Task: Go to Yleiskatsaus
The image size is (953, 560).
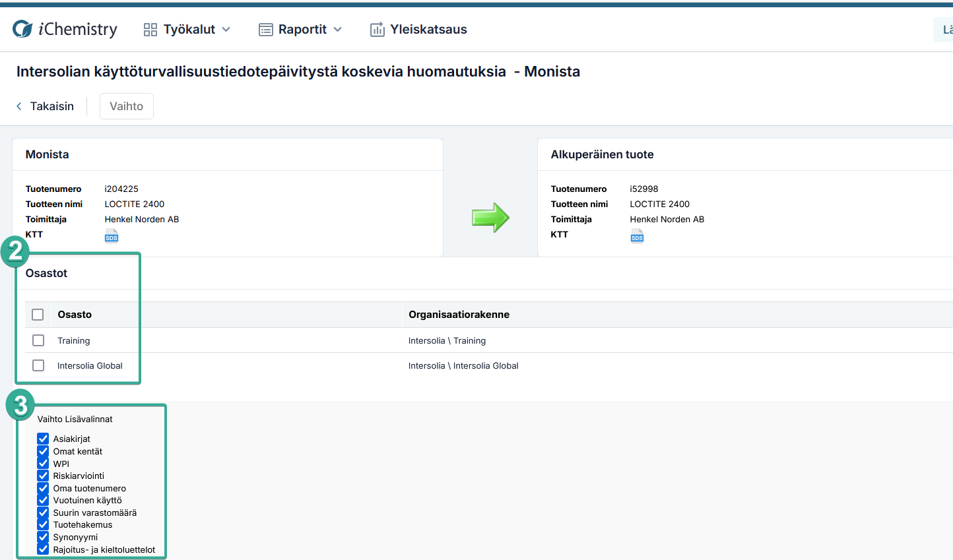Action: coord(418,30)
